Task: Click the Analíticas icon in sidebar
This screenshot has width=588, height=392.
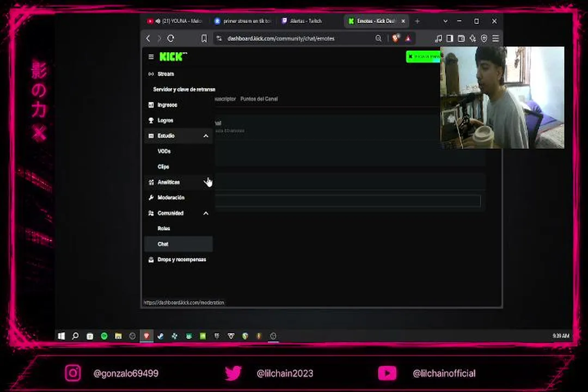Action: 151,182
